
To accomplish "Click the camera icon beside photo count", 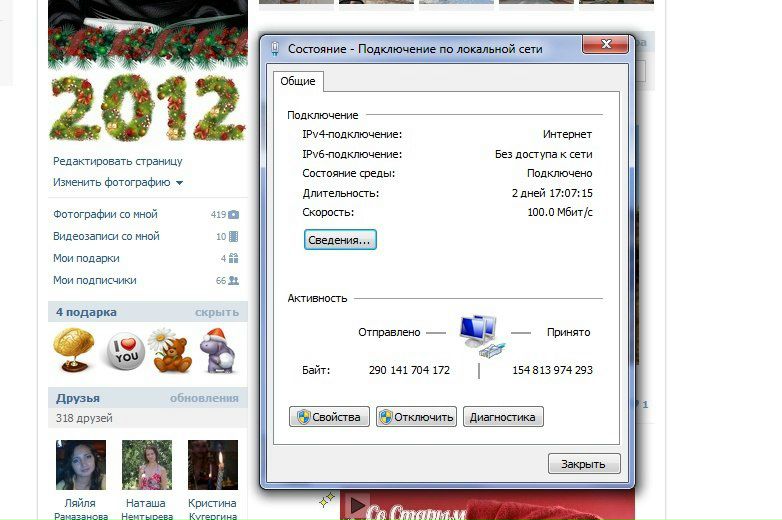I will (233, 215).
